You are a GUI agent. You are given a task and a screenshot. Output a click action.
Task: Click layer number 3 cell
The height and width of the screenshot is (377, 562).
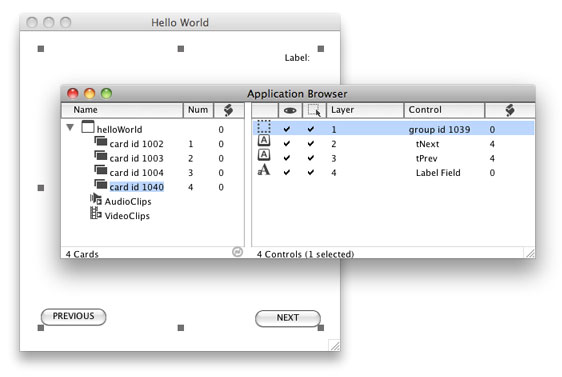point(334,158)
